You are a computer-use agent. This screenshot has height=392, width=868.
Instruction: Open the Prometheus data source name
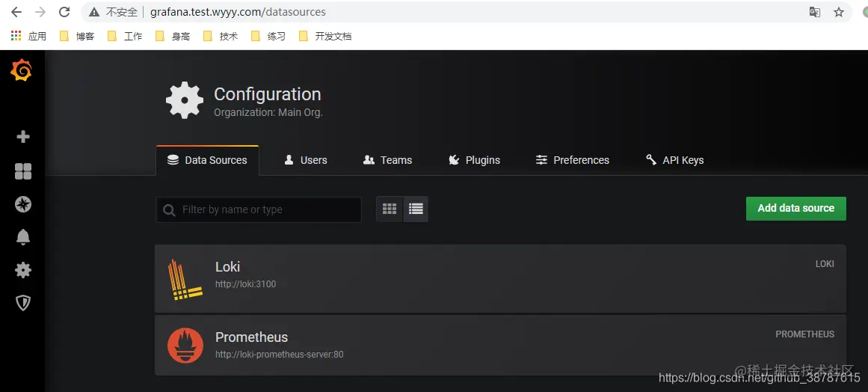pyautogui.click(x=251, y=337)
